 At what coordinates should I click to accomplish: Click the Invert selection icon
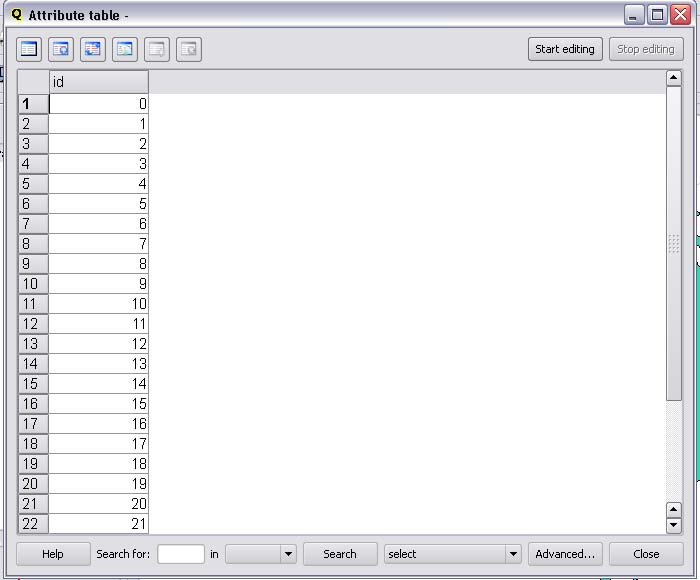tap(93, 49)
